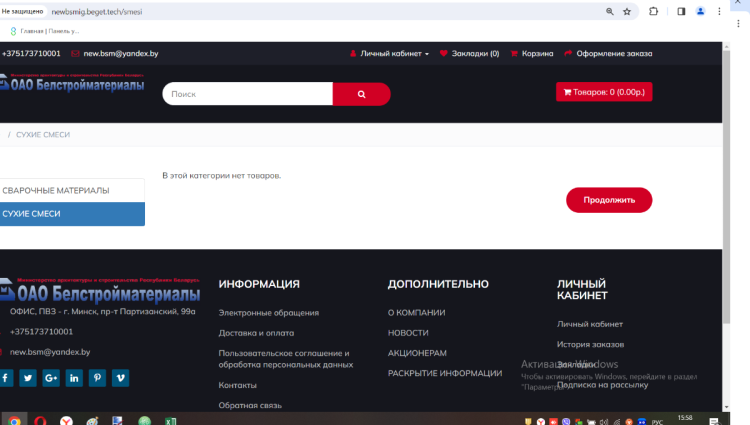Select СУХИЕ СМЕСИ category in sidebar

point(72,214)
